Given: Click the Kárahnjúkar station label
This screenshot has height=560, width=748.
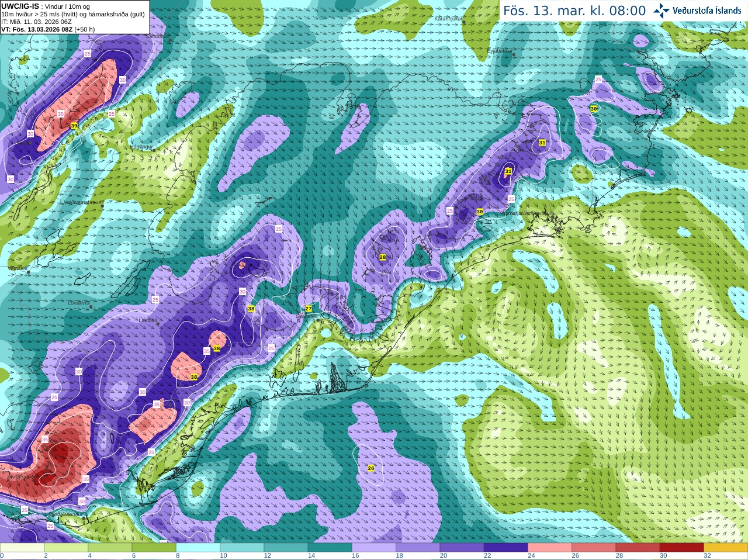Looking at the screenshot, I should 448,19.
